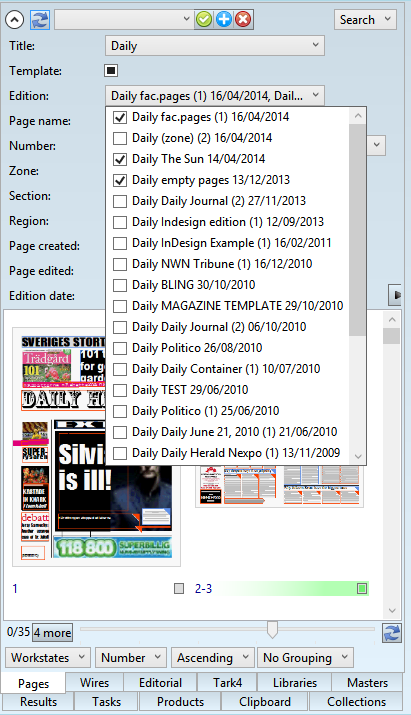
Task: Click the red X delete icon
Action: point(244,20)
